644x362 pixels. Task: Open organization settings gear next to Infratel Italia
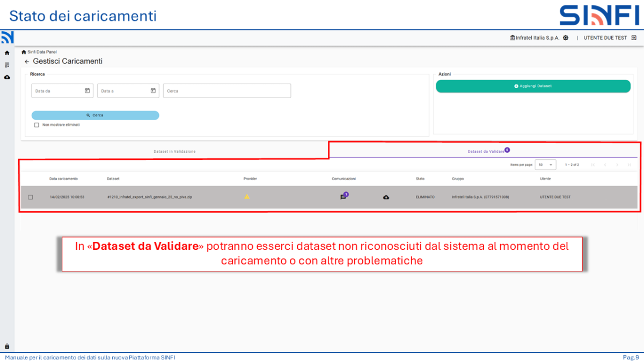click(565, 38)
